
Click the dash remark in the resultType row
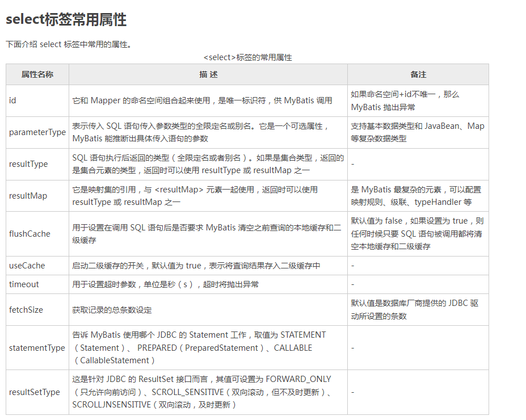point(352,164)
